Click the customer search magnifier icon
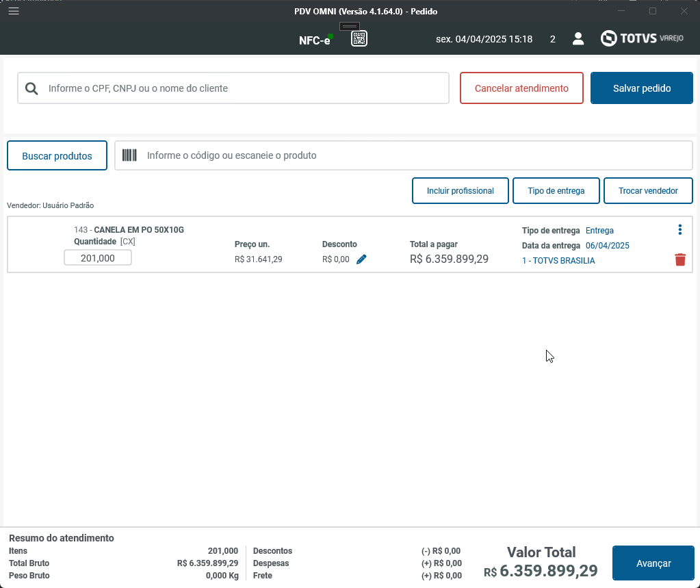This screenshot has width=700, height=588. [31, 88]
